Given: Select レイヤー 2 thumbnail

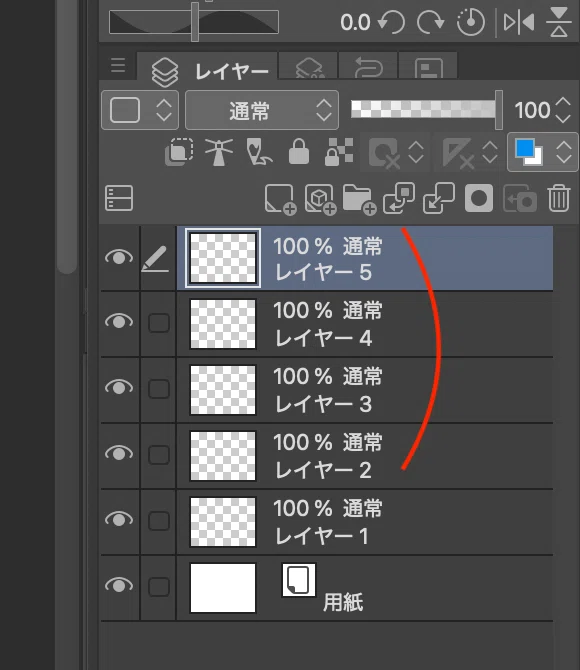Looking at the screenshot, I should 223,456.
